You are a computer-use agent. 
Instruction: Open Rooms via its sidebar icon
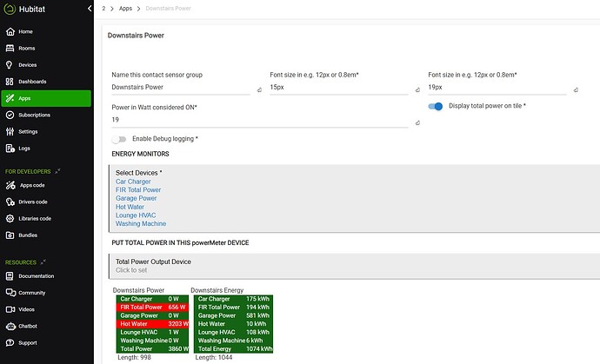coord(10,48)
